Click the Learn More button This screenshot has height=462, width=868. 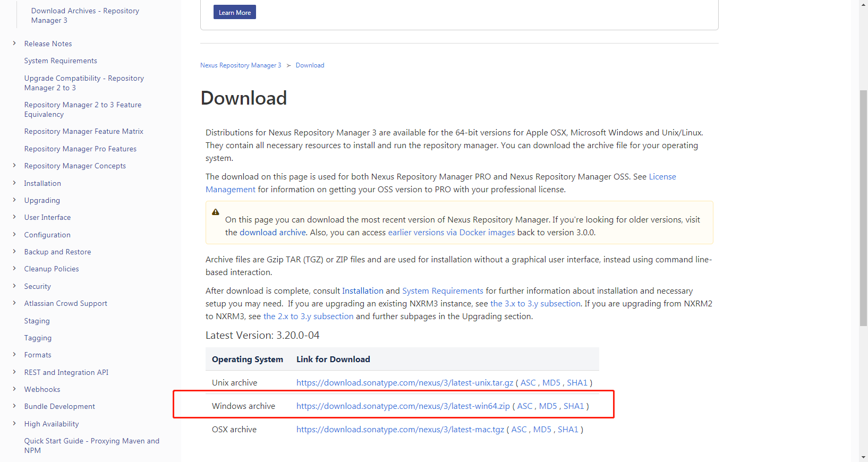[235, 12]
